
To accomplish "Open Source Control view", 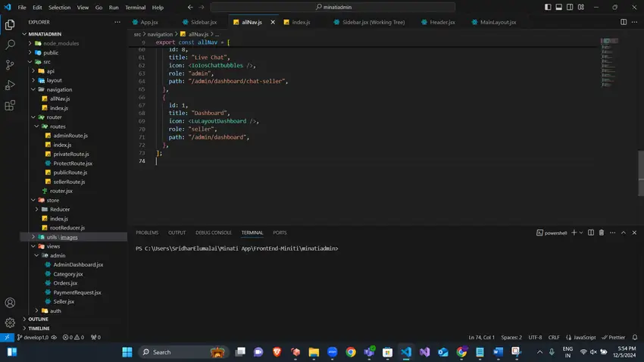I will [x=10, y=64].
